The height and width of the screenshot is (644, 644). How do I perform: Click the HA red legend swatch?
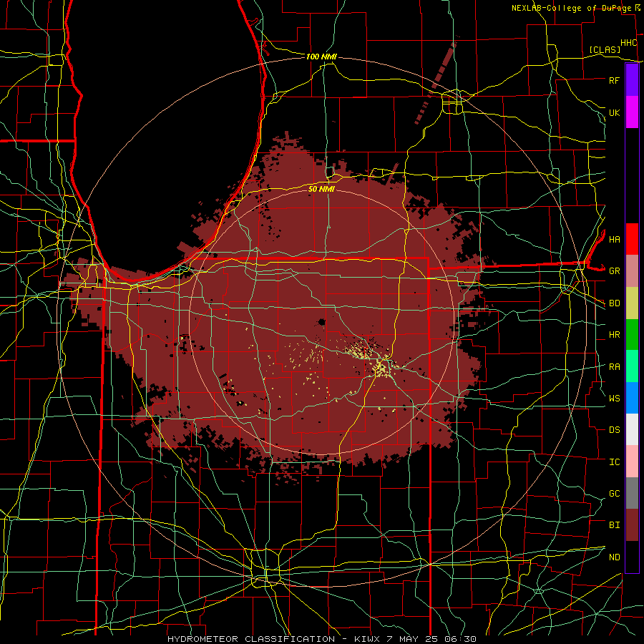(x=632, y=239)
